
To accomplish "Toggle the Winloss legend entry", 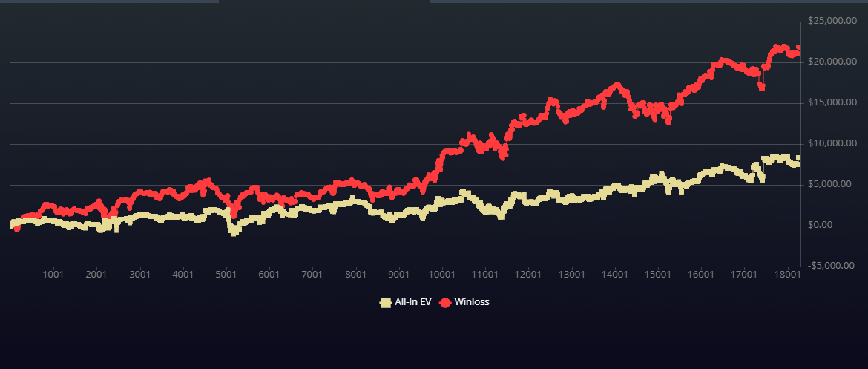I will pyautogui.click(x=464, y=302).
